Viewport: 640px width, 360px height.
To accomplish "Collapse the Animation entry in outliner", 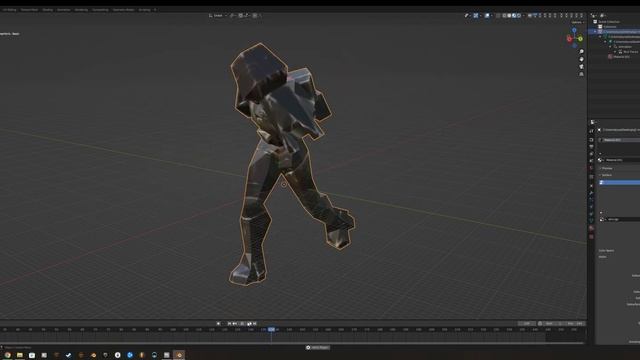I will [610, 47].
